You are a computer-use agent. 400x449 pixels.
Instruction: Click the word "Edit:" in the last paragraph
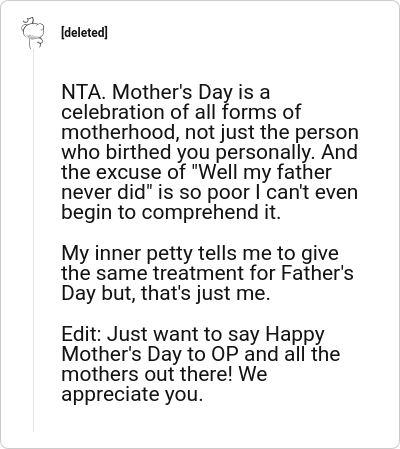[x=82, y=334]
